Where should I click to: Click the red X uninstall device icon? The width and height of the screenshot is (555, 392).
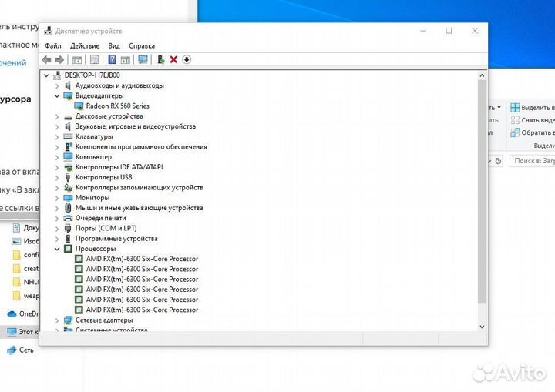tap(173, 59)
